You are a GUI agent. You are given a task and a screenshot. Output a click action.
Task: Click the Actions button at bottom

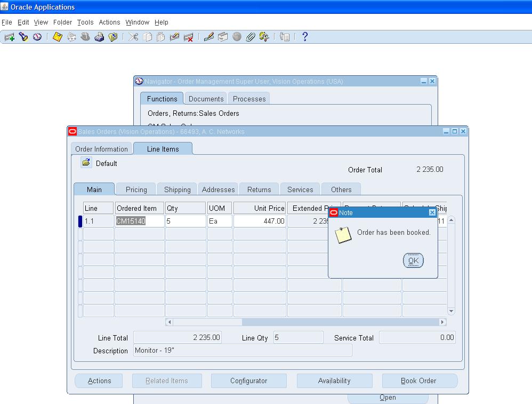click(99, 381)
